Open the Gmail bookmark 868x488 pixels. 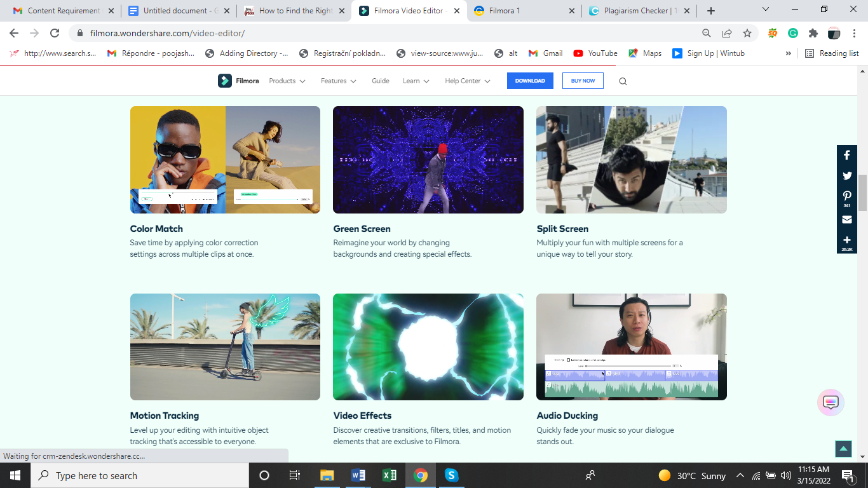click(545, 53)
